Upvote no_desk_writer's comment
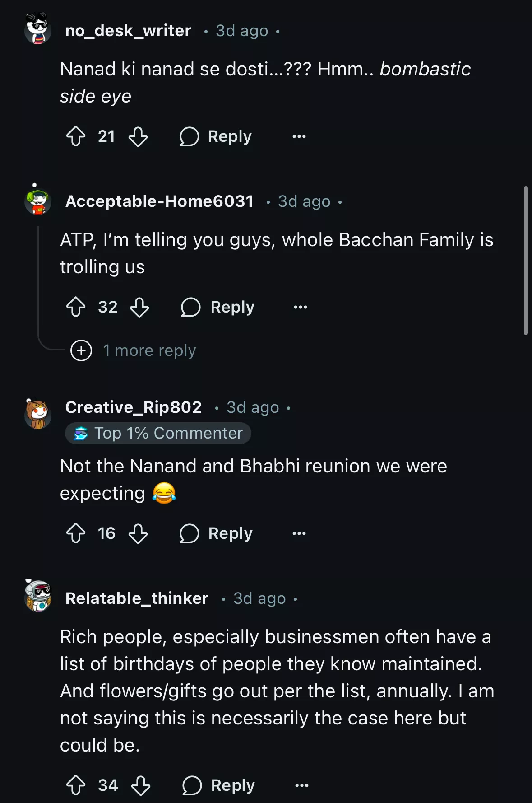The width and height of the screenshot is (532, 803). pyautogui.click(x=76, y=136)
